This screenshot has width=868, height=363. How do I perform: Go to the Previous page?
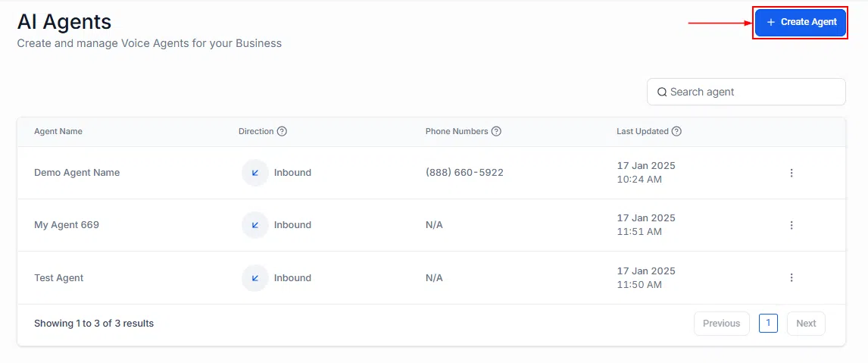(x=721, y=324)
